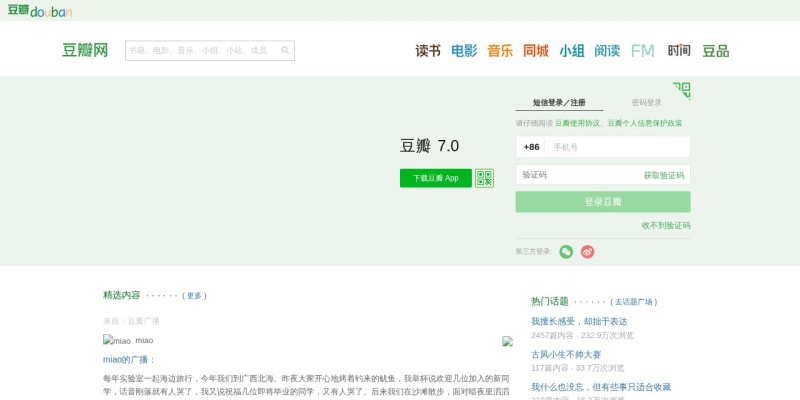
Task: Open topic 古风小生不帅大赛
Action: coord(566,354)
